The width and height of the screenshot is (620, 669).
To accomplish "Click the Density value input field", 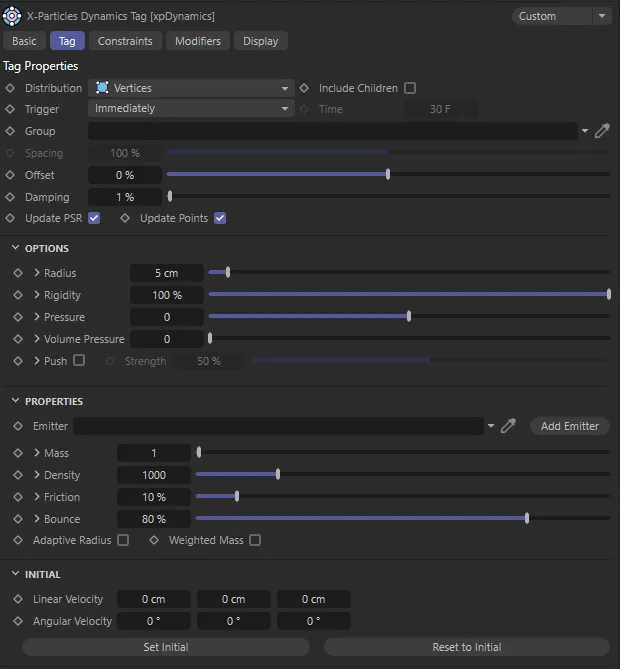I will pos(154,475).
